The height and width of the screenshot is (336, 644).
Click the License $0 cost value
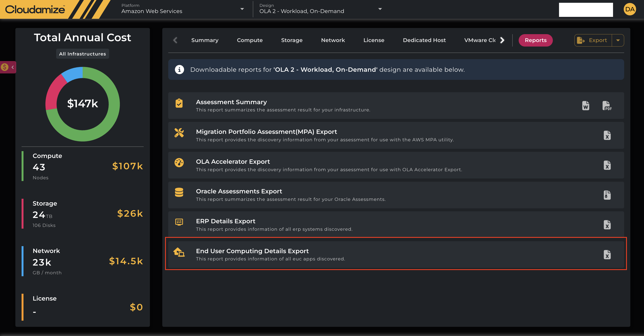(x=136, y=307)
